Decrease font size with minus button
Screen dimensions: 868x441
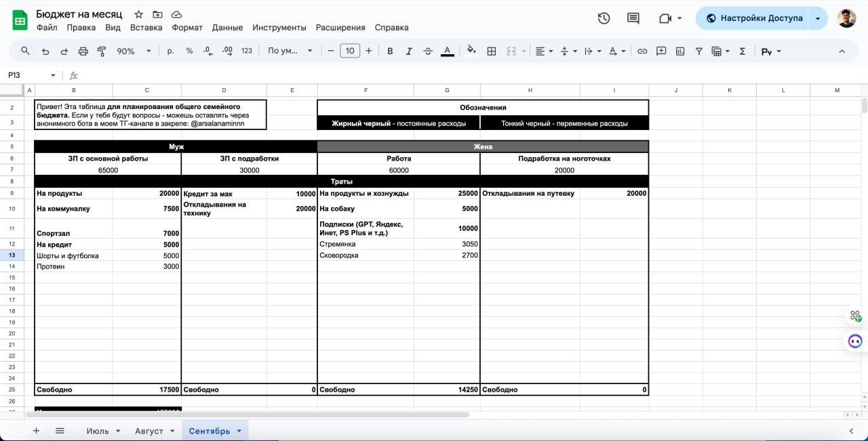[331, 51]
